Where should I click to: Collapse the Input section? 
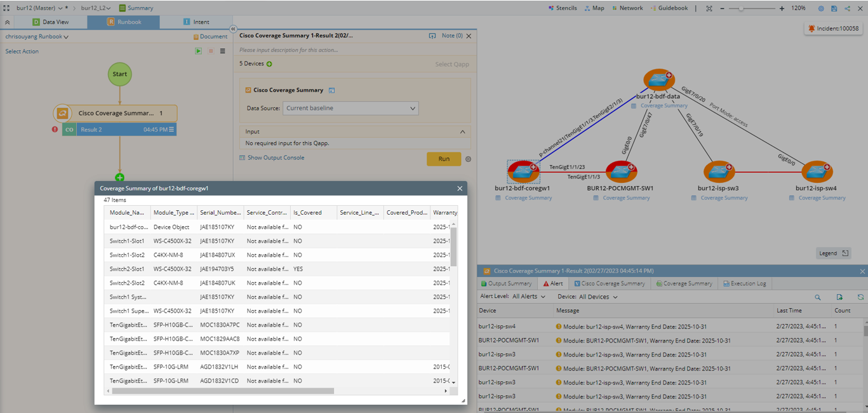tap(462, 132)
